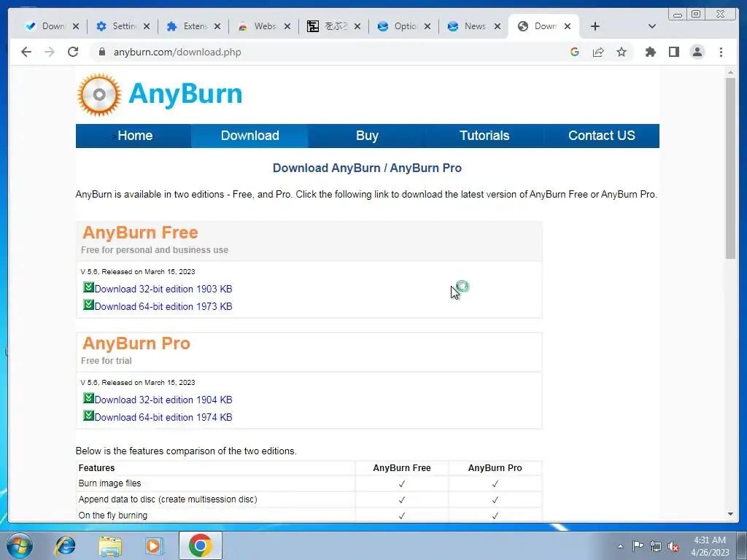Click the page vertical scrollbar thumb

(731, 168)
